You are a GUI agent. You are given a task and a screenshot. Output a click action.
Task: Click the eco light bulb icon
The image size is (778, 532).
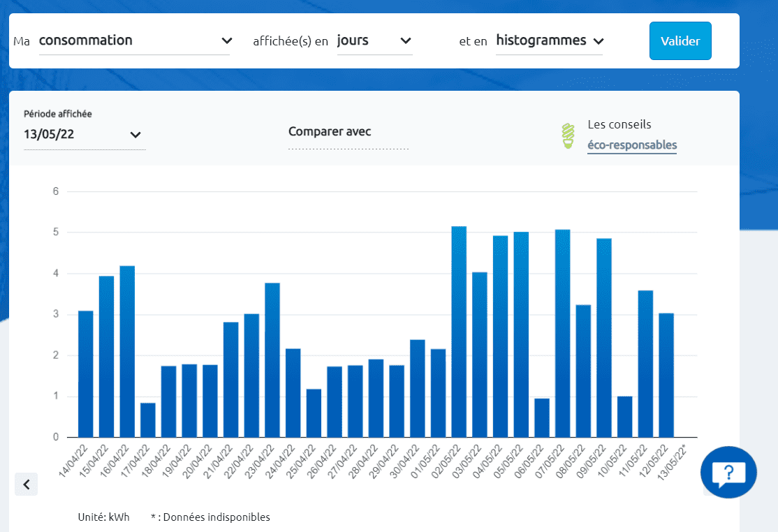(568, 135)
